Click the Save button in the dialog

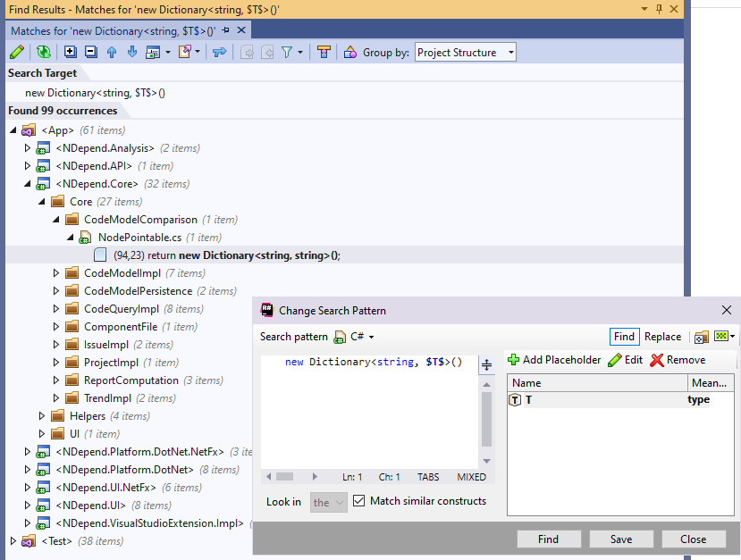(620, 539)
